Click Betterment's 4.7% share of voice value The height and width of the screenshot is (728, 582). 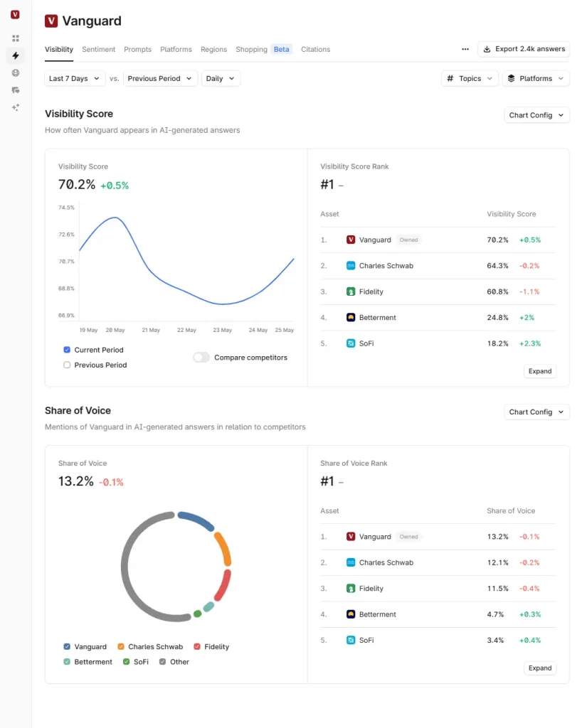click(x=495, y=614)
